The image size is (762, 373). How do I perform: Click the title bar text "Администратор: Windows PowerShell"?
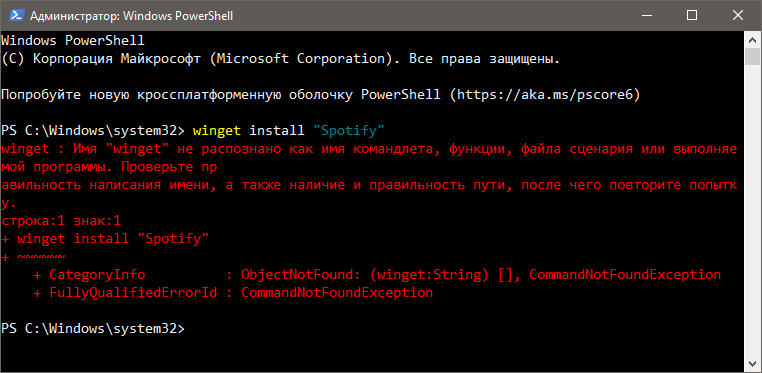tap(132, 16)
